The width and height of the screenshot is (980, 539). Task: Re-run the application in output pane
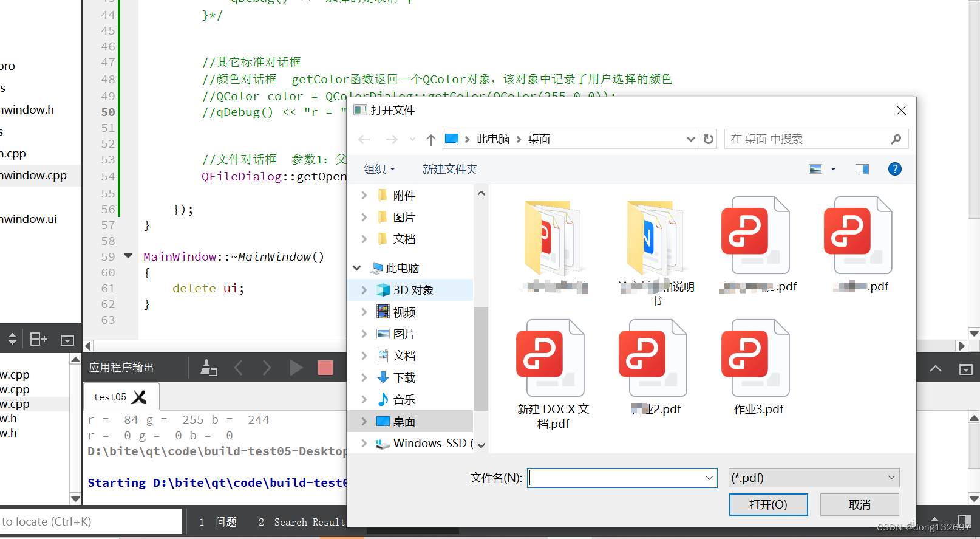[x=296, y=368]
